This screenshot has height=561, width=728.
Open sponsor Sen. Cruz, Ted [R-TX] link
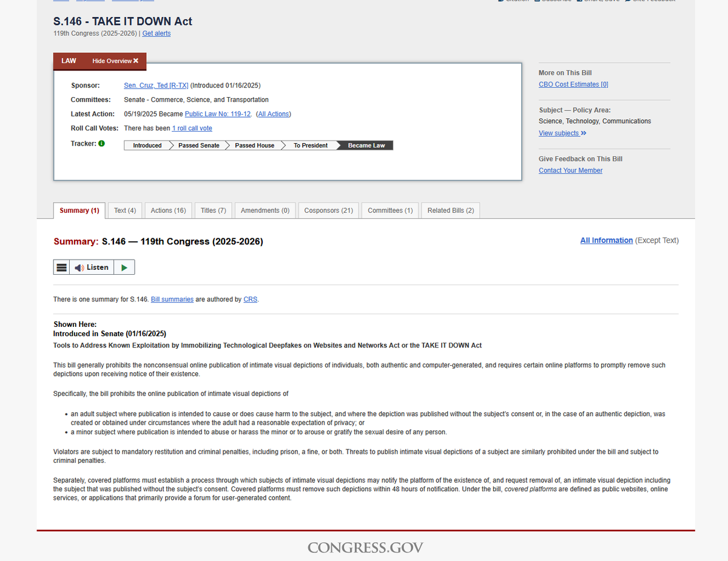coord(156,86)
